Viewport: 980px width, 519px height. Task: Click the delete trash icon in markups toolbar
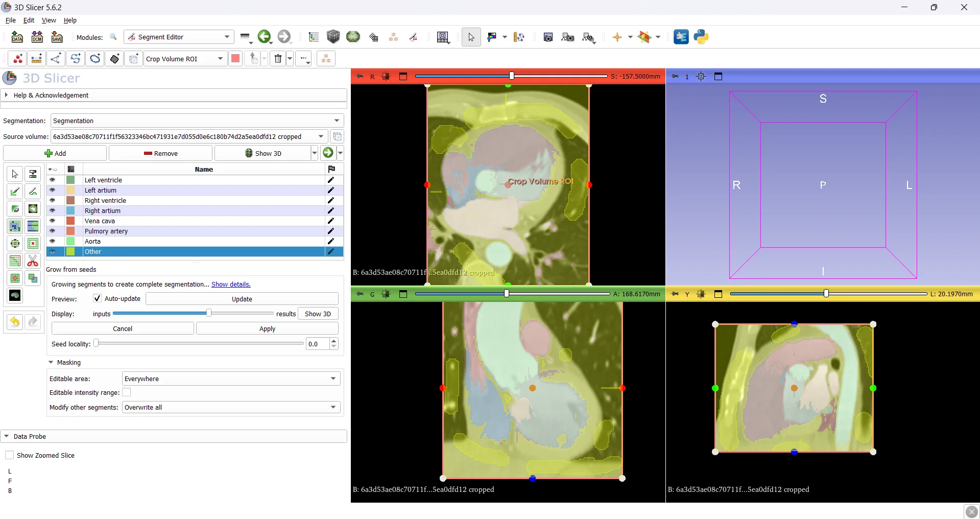click(278, 59)
